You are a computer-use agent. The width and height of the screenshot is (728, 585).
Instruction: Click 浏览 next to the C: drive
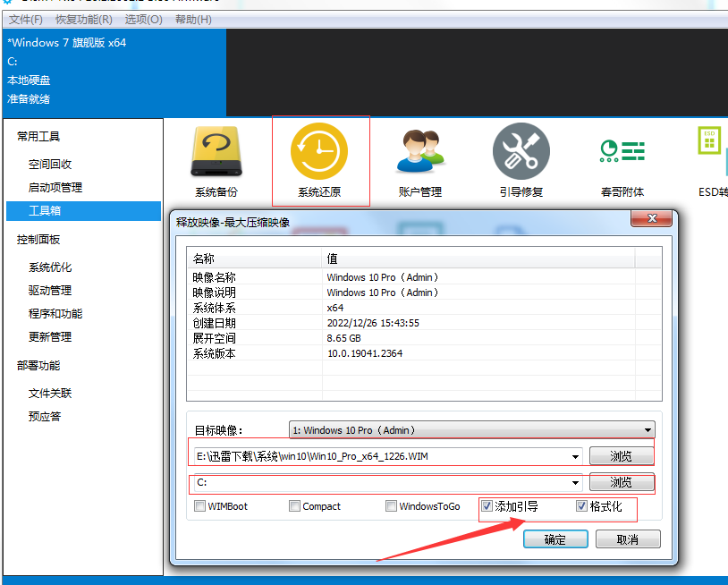tap(622, 482)
